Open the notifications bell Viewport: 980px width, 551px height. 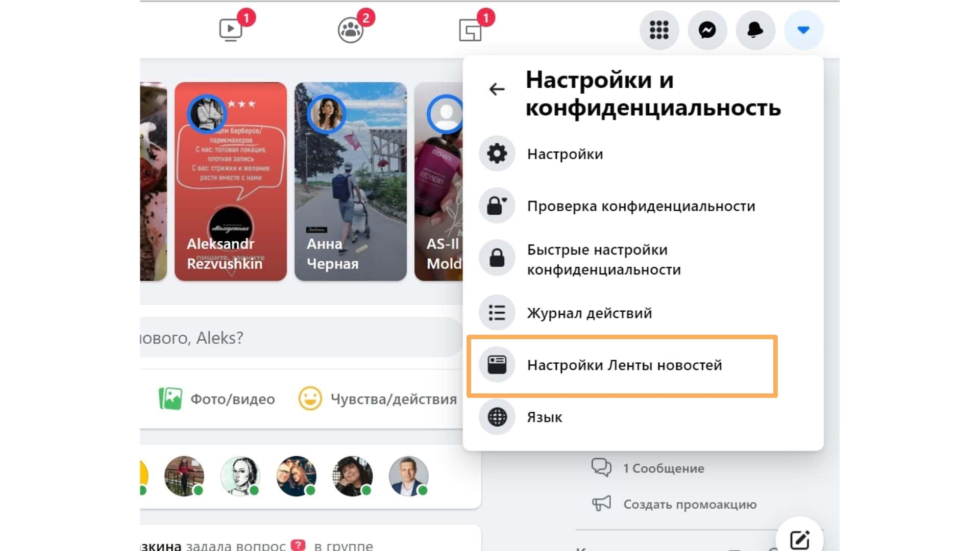coord(755,30)
